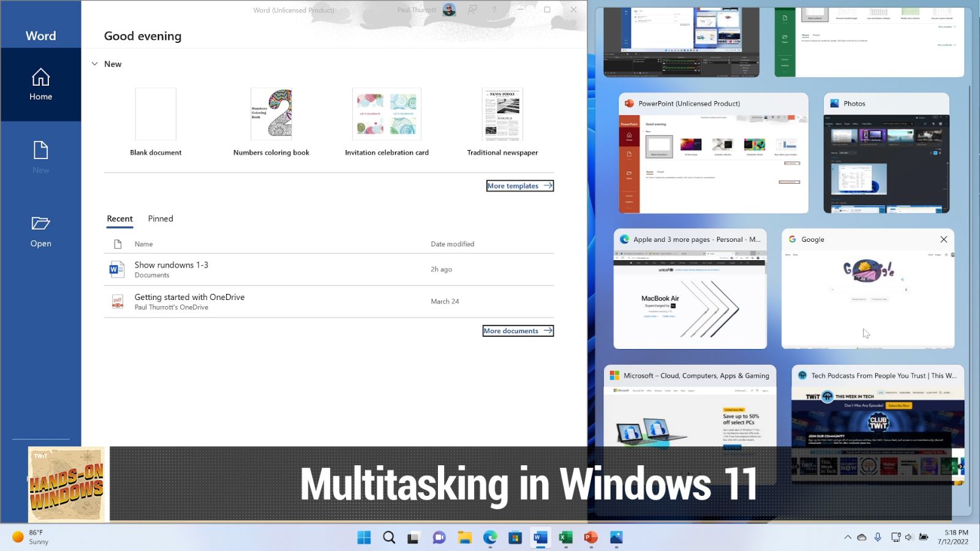Mute the system volume in the system tray

(909, 537)
